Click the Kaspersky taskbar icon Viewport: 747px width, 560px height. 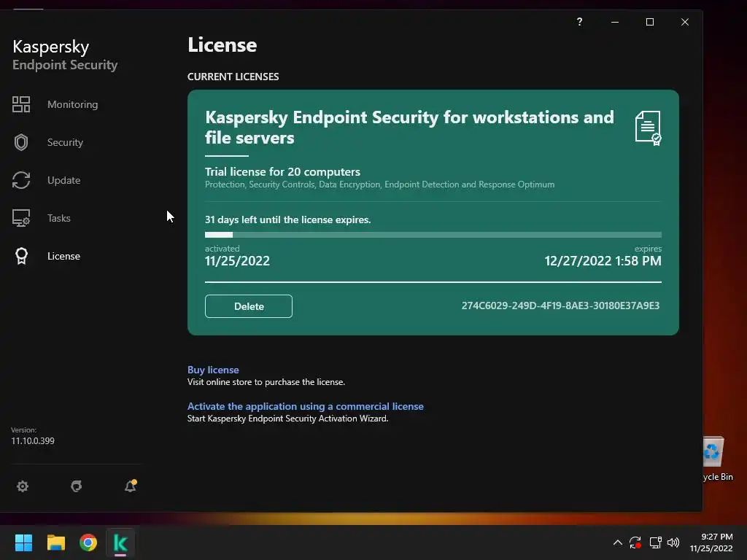coord(120,543)
